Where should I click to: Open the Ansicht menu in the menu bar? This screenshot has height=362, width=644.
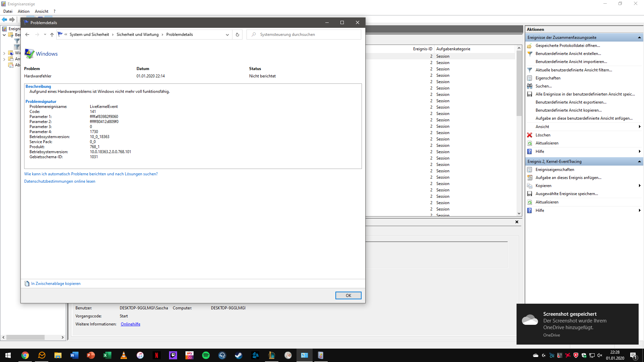[41, 11]
